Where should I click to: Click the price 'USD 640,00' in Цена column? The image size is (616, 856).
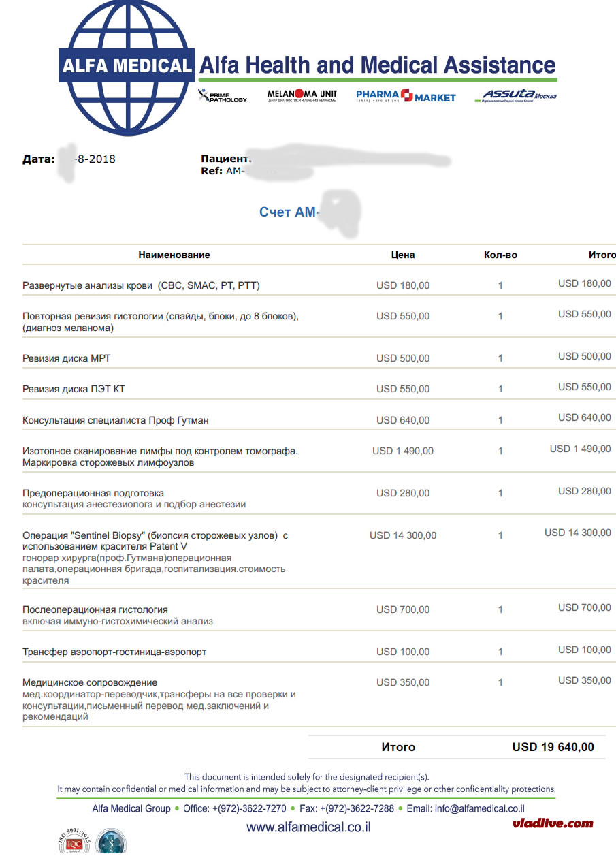tap(403, 420)
